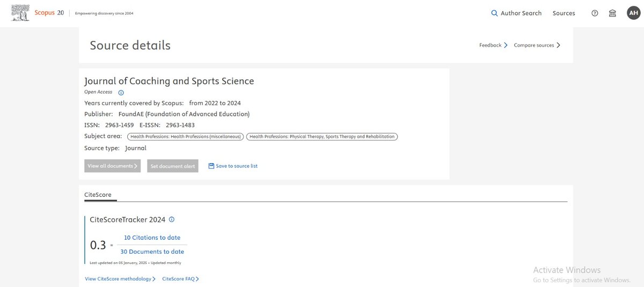The height and width of the screenshot is (287, 644).
Task: Click View all documents button
Action: click(x=113, y=166)
